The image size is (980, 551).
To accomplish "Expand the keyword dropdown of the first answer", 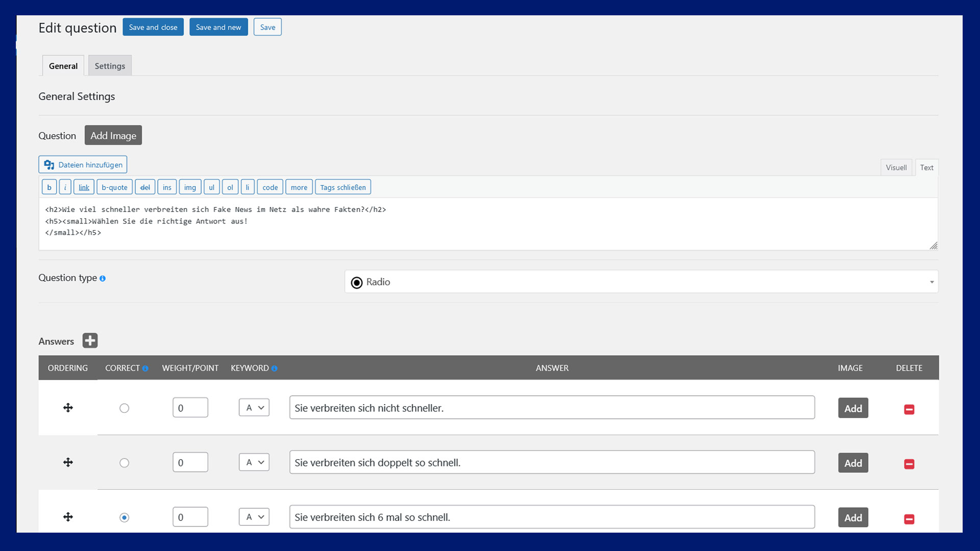I will [254, 408].
